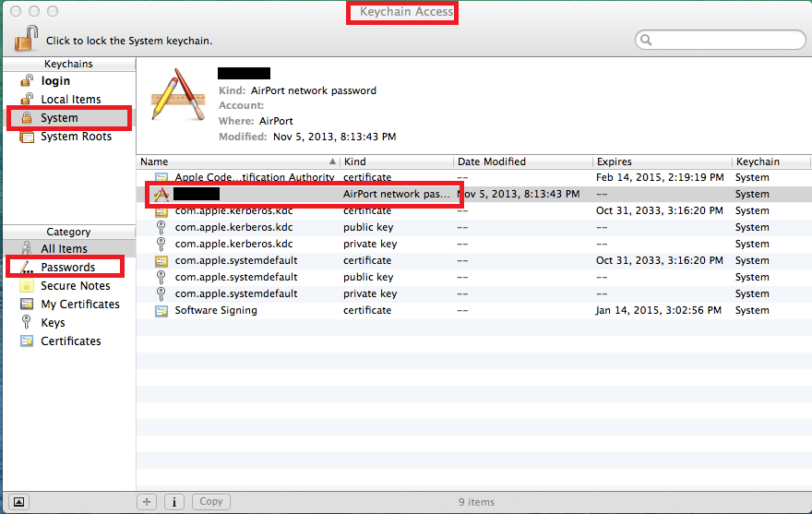Click the Name column sort arrow
This screenshot has height=514, width=812.
332,161
